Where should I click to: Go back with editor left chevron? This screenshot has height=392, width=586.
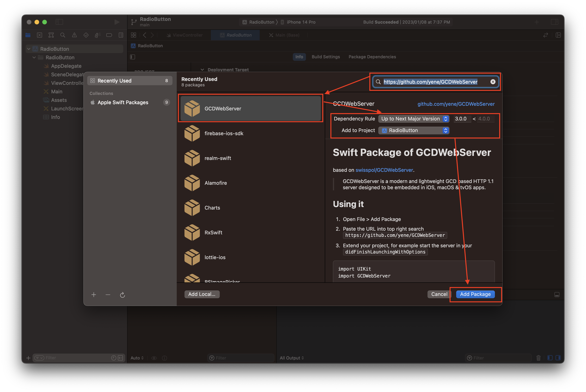click(145, 35)
